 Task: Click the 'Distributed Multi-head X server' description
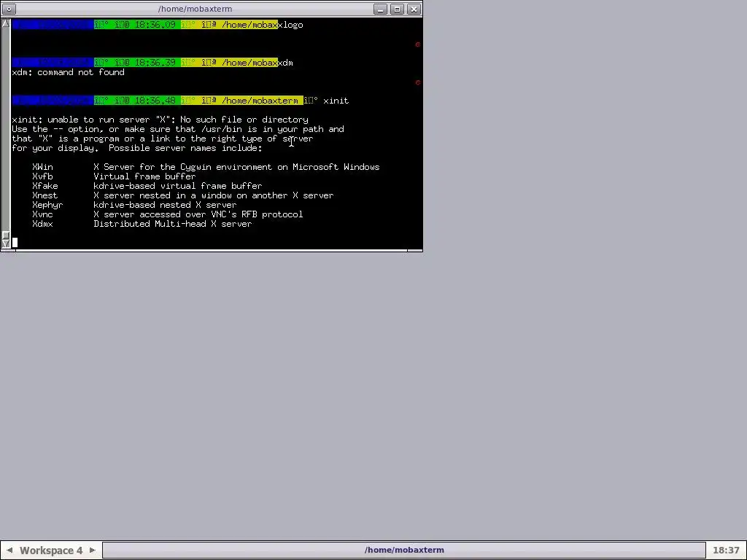(172, 225)
